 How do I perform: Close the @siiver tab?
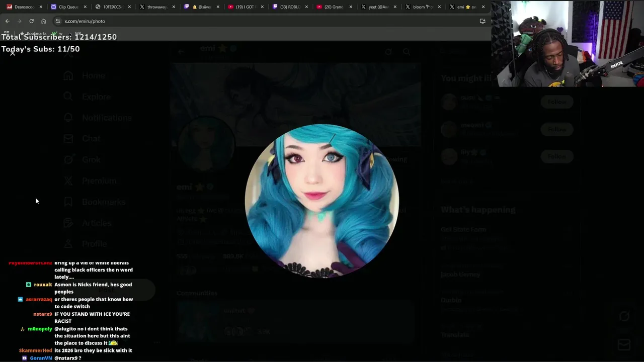(218, 7)
